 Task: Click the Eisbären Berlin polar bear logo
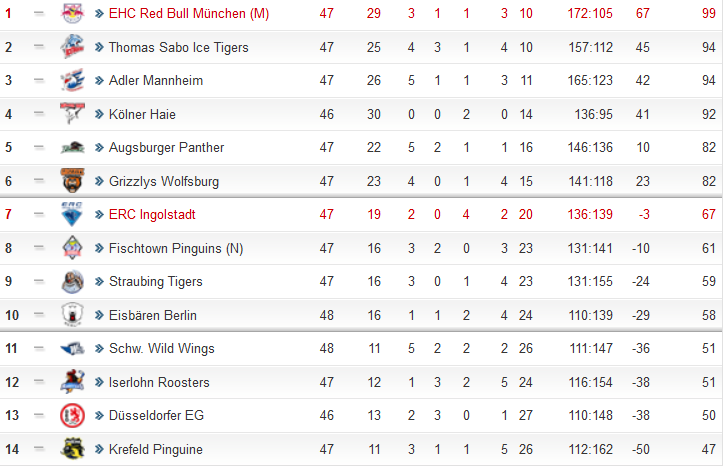click(72, 314)
